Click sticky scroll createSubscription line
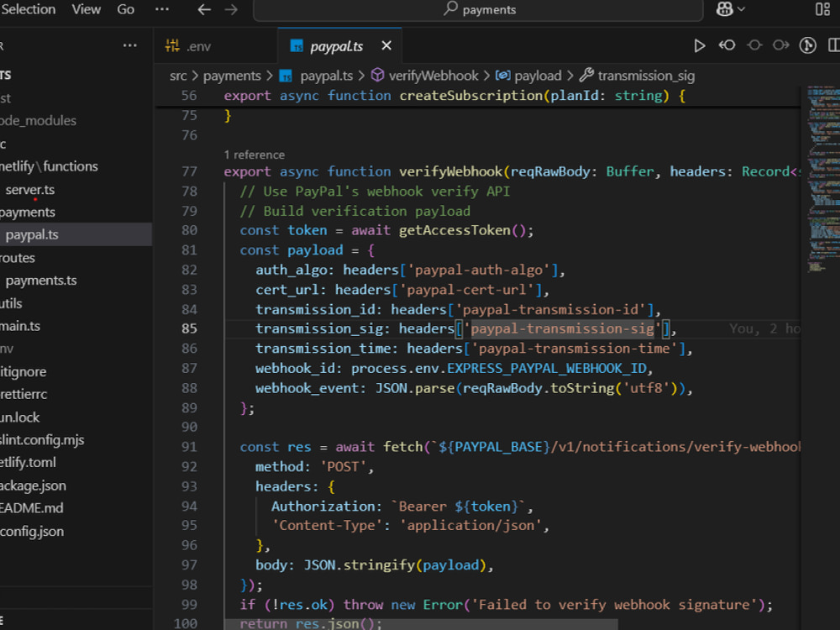This screenshot has width=840, height=630. [454, 96]
